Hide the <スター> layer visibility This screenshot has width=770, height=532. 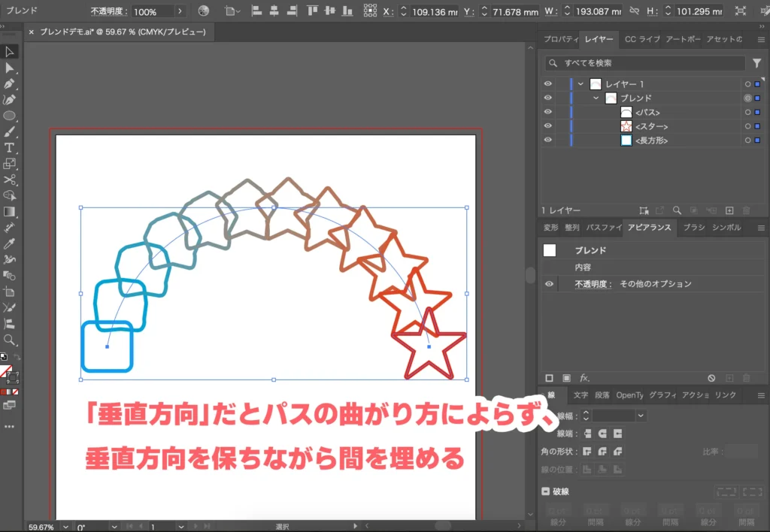point(548,126)
